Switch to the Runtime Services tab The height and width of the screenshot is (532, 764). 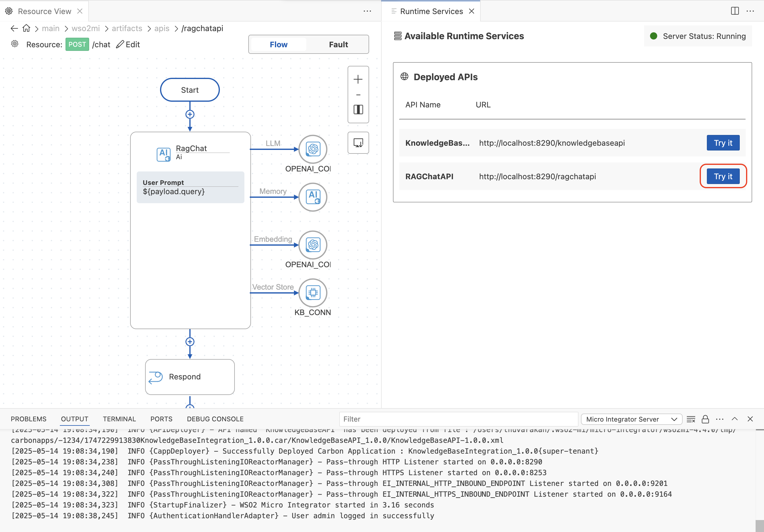(x=431, y=11)
